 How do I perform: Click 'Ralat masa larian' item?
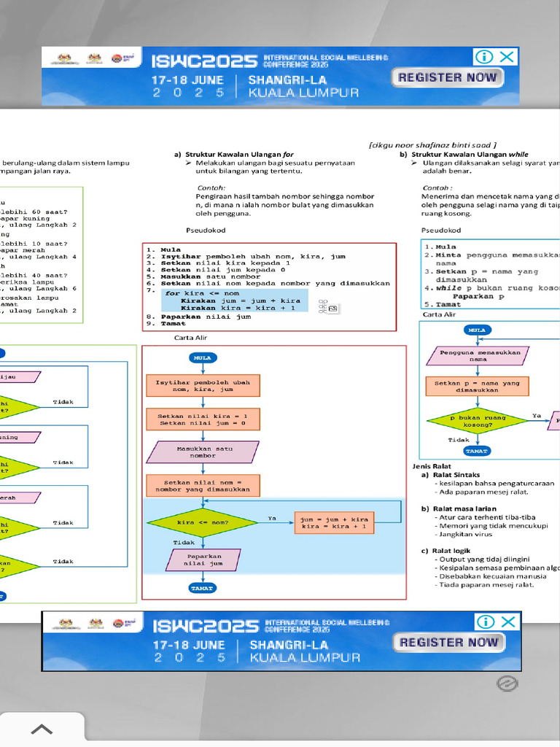click(464, 508)
